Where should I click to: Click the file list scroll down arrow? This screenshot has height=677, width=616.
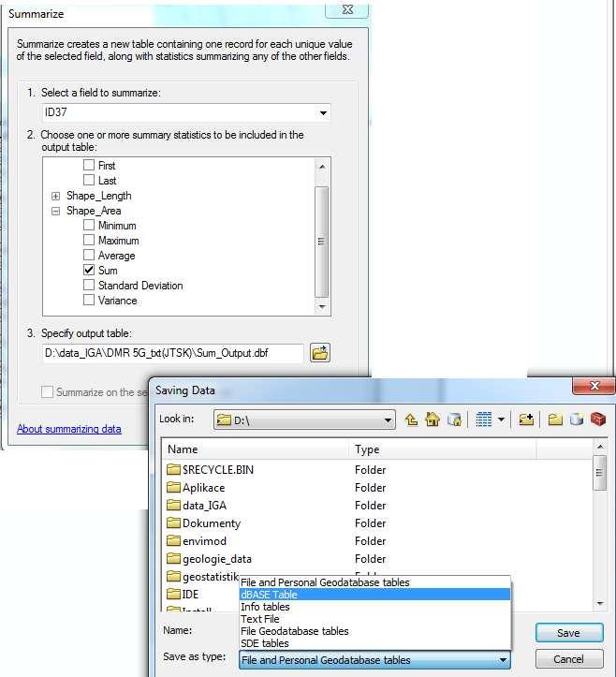tap(600, 603)
